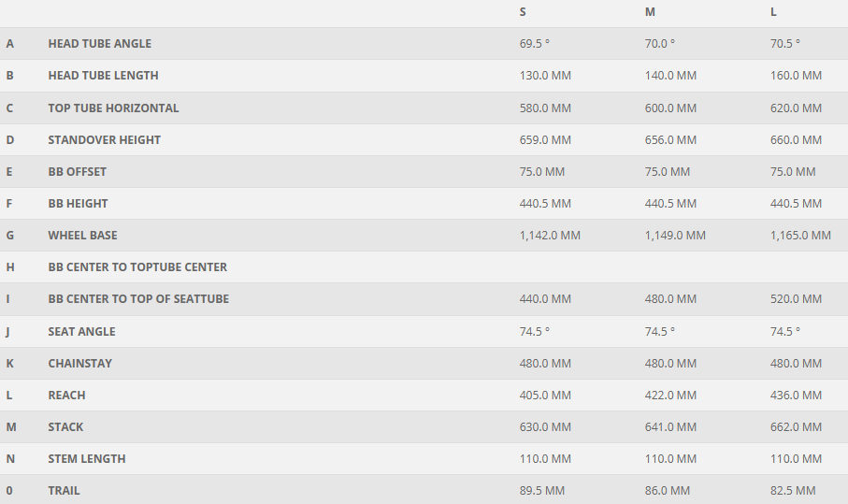The image size is (848, 504).
Task: Click the 1,165.0 MM wheel base value
Action: (x=800, y=236)
